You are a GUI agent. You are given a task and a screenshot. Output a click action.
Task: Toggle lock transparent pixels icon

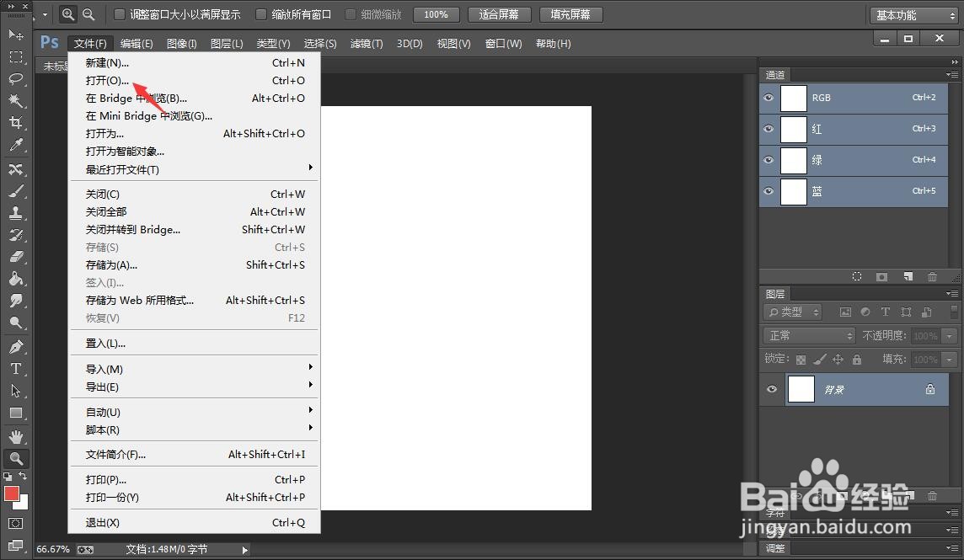tap(801, 360)
